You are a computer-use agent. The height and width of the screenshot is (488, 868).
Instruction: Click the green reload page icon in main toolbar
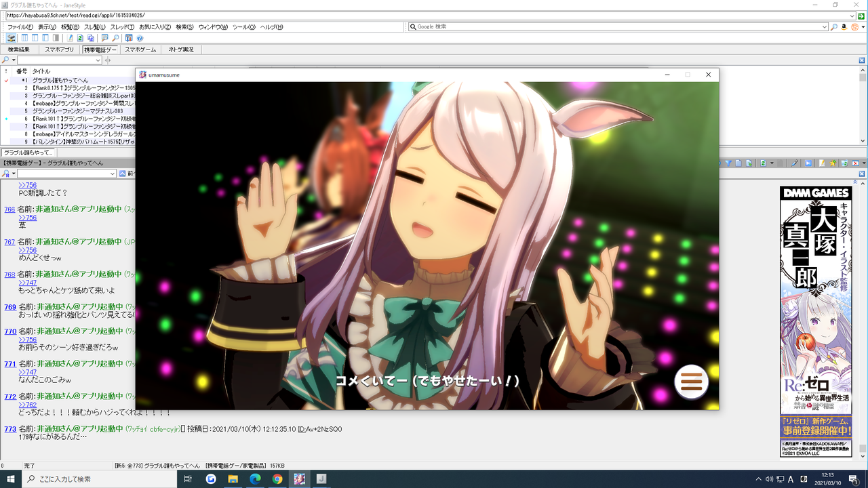point(80,39)
